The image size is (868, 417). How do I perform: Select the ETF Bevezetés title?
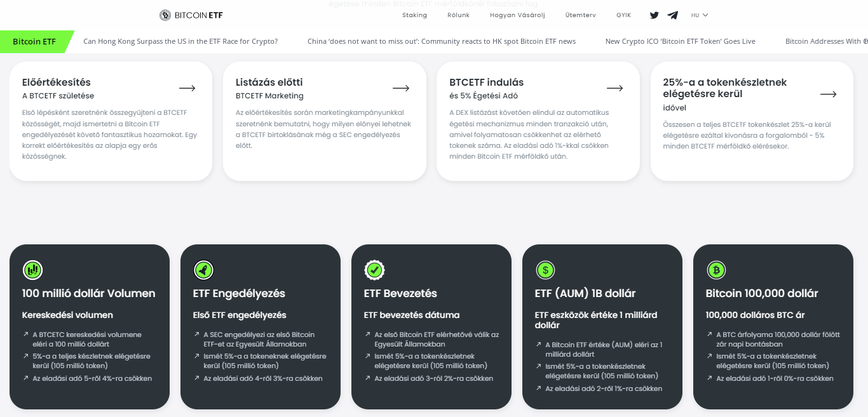pos(400,294)
